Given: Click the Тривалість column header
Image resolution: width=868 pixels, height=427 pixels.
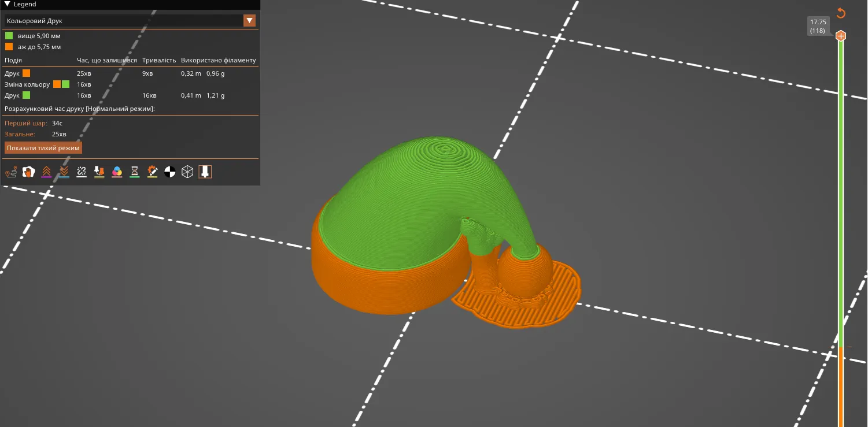Looking at the screenshot, I should [x=159, y=60].
